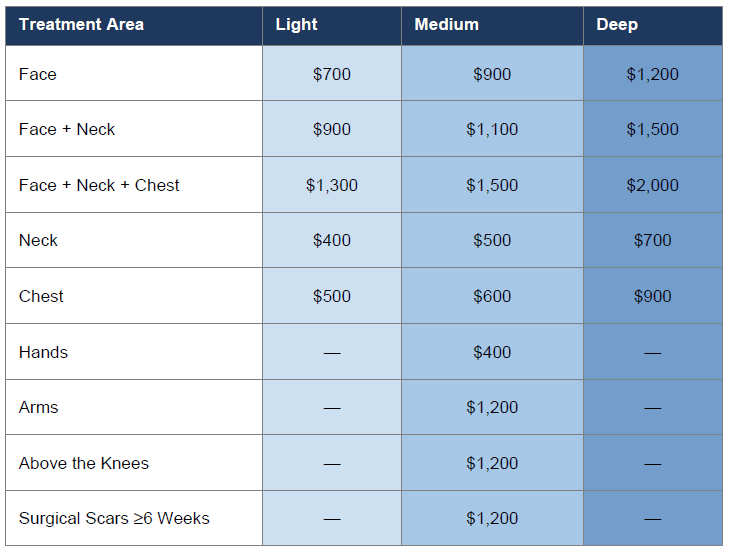This screenshot has height=552, width=729.
Task: Click the Neck row's $500 Medium price
Action: pos(492,240)
